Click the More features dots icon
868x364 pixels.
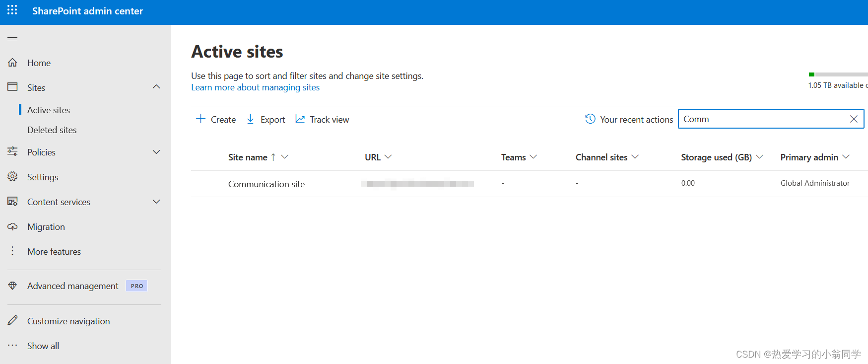coord(12,251)
